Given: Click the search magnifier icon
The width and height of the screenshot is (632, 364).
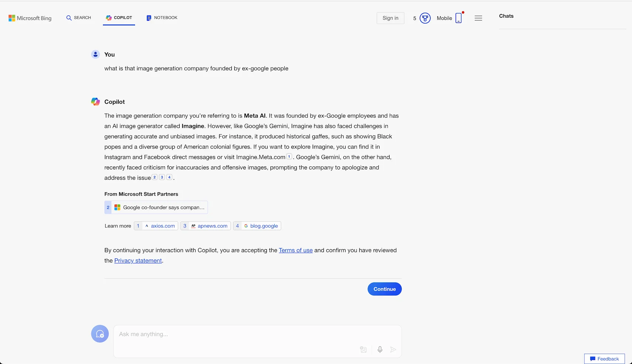Looking at the screenshot, I should coord(69,17).
